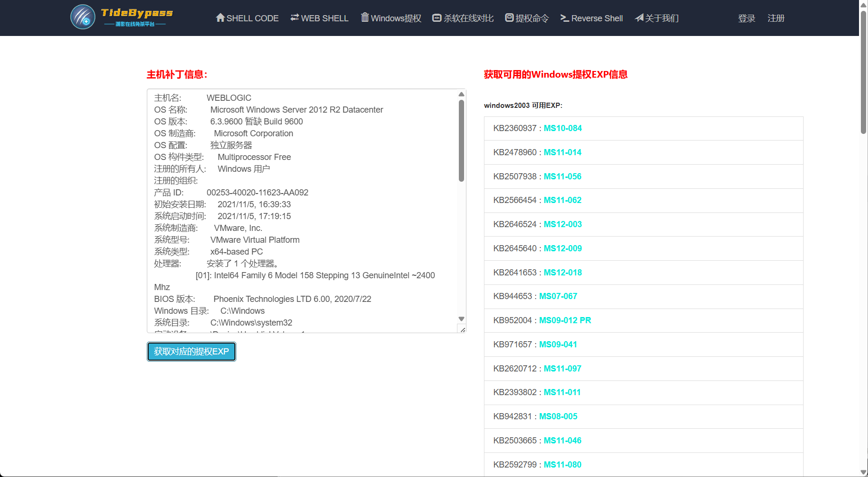
Task: Click the KB944653 text
Action: pos(513,296)
